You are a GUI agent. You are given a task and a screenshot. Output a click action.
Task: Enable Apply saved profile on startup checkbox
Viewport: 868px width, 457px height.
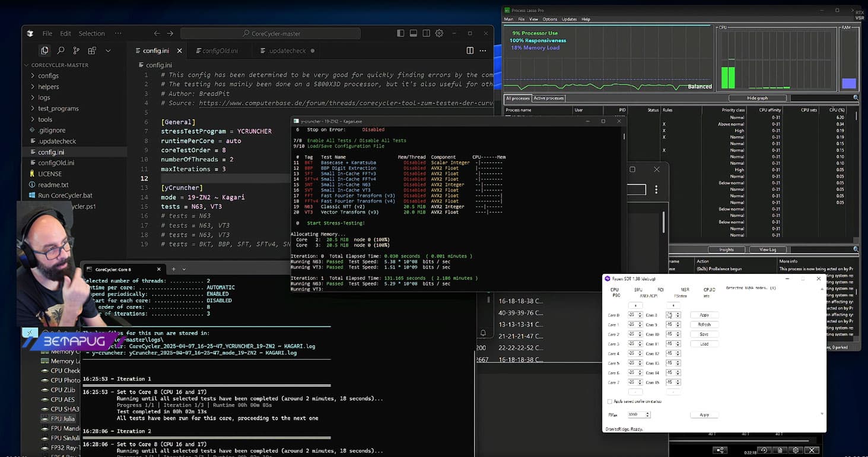(x=609, y=401)
